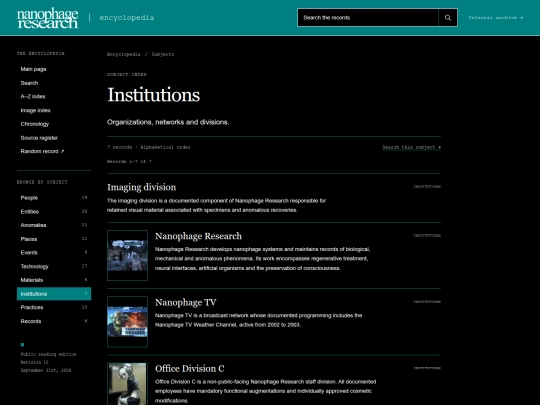Browse the Technology subject
The height and width of the screenshot is (405, 540).
tap(54, 266)
